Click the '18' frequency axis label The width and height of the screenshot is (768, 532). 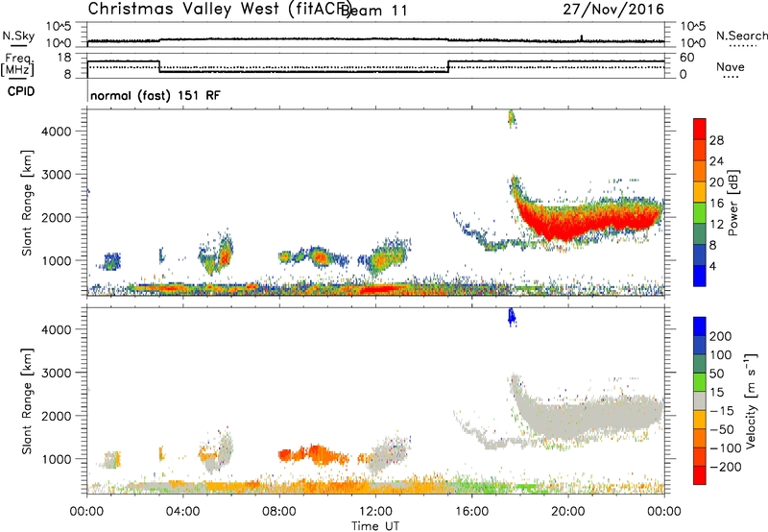tap(64, 58)
